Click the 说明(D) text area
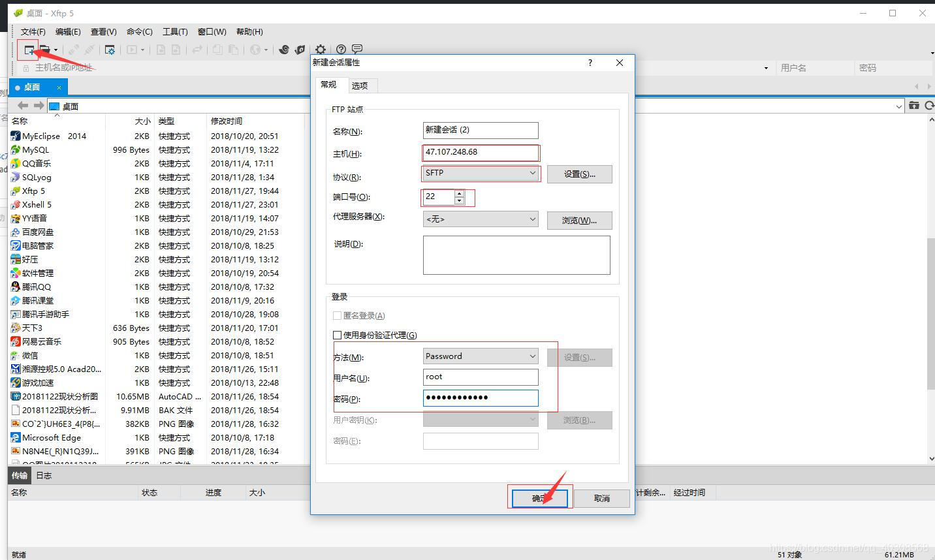The height and width of the screenshot is (560, 935). (516, 255)
